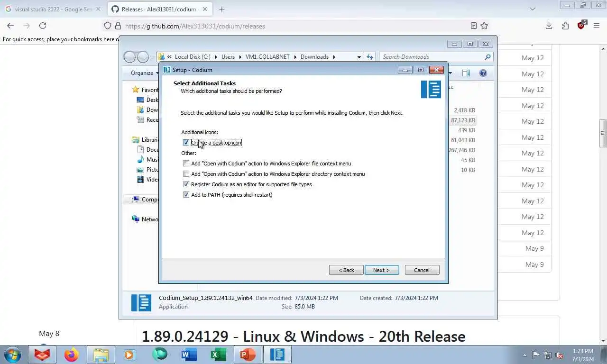Image resolution: width=607 pixels, height=364 pixels.
Task: Toggle Firefox reader view icon
Action: pos(473,26)
